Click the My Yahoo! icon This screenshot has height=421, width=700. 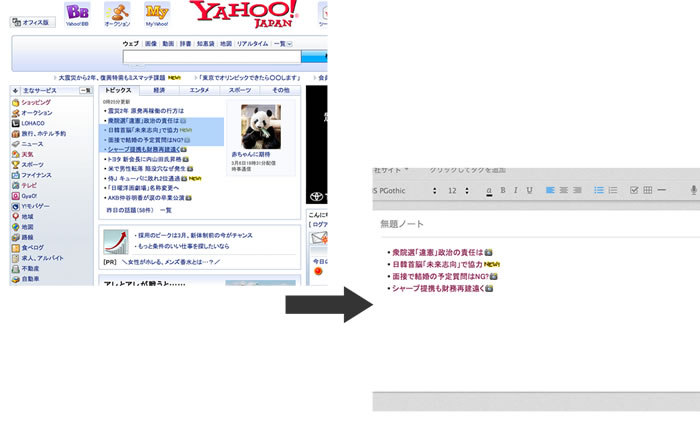tap(157, 13)
